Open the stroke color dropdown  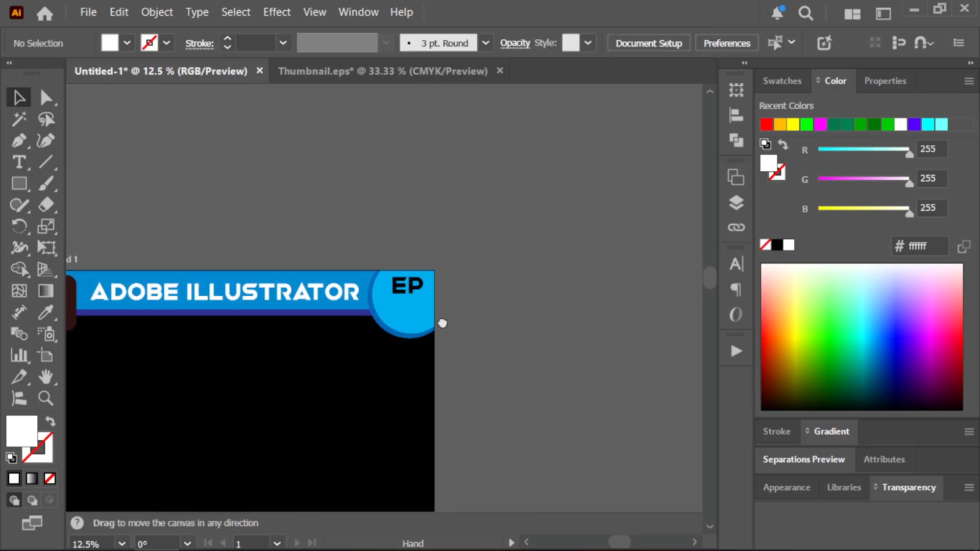166,43
